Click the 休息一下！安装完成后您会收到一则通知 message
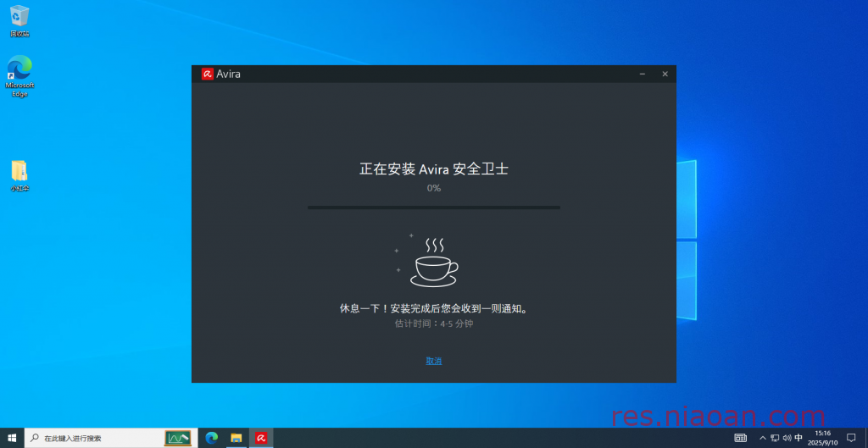The height and width of the screenshot is (448, 868). coord(434,308)
